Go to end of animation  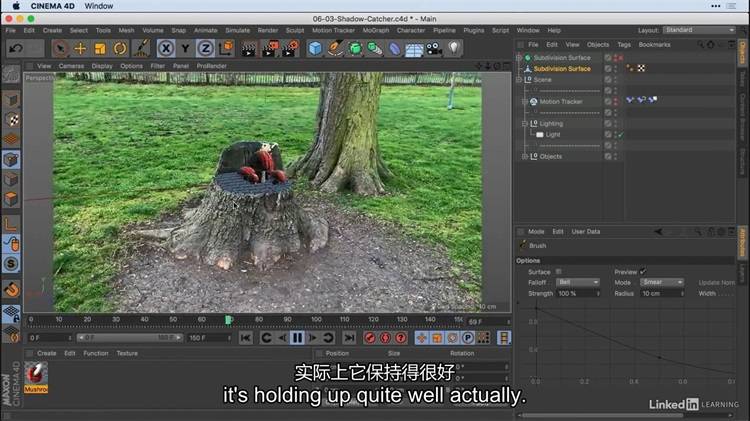[x=350, y=338]
